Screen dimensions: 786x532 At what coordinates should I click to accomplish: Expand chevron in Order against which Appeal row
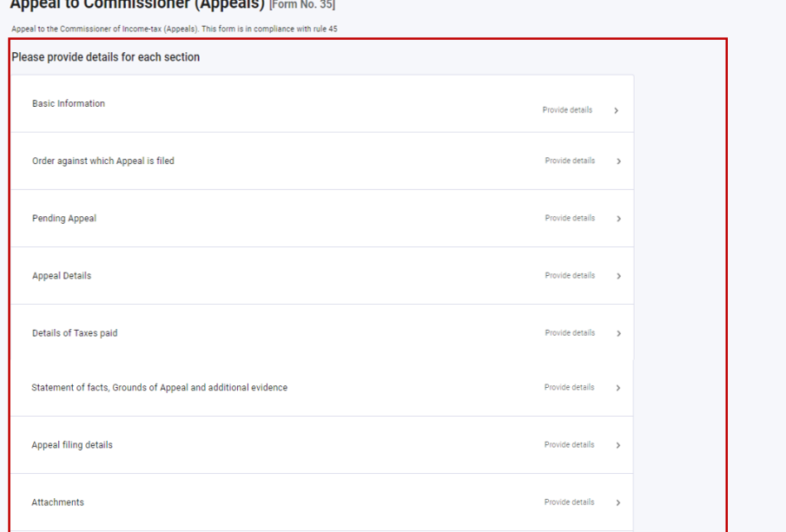coord(618,161)
